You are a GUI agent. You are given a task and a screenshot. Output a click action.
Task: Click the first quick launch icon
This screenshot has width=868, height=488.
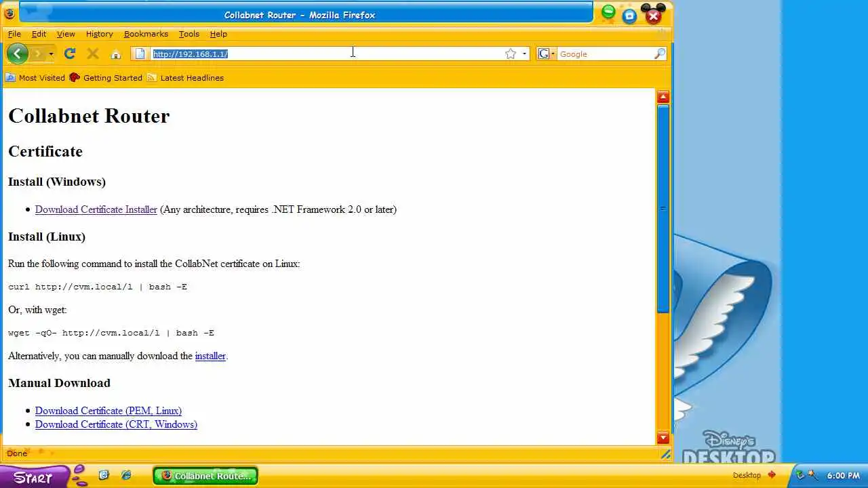click(104, 476)
